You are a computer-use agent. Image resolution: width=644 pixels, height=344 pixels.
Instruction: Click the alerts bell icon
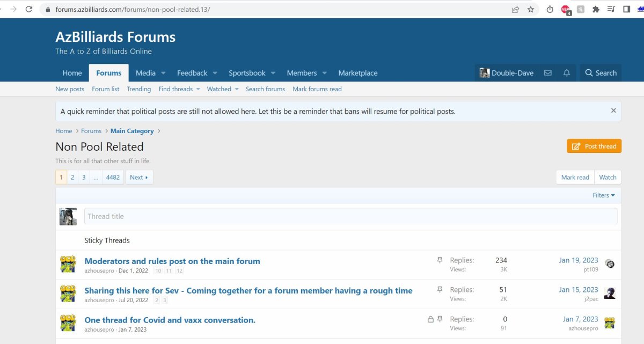(x=566, y=73)
